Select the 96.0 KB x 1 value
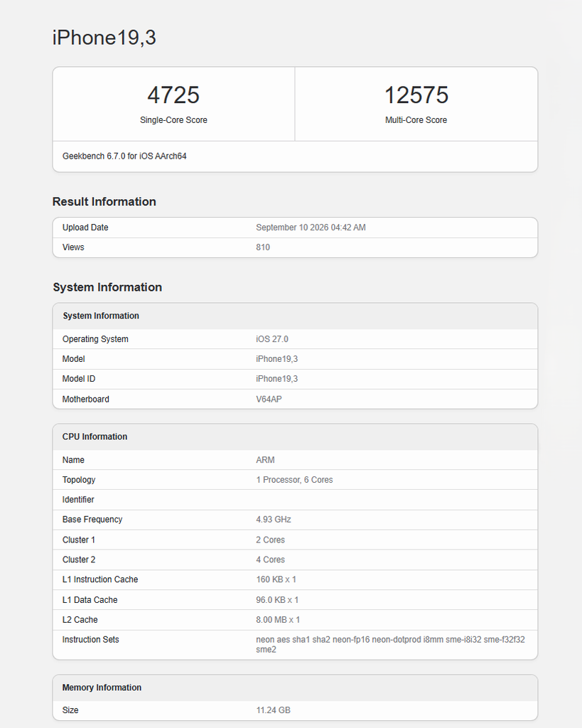 277,600
